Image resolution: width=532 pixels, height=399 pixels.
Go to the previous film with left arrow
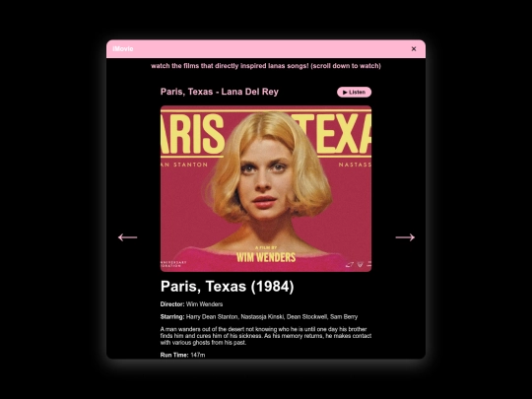(x=127, y=237)
